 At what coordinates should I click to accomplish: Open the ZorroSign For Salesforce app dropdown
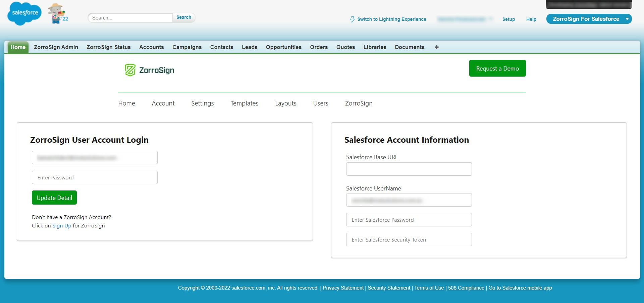coord(589,19)
